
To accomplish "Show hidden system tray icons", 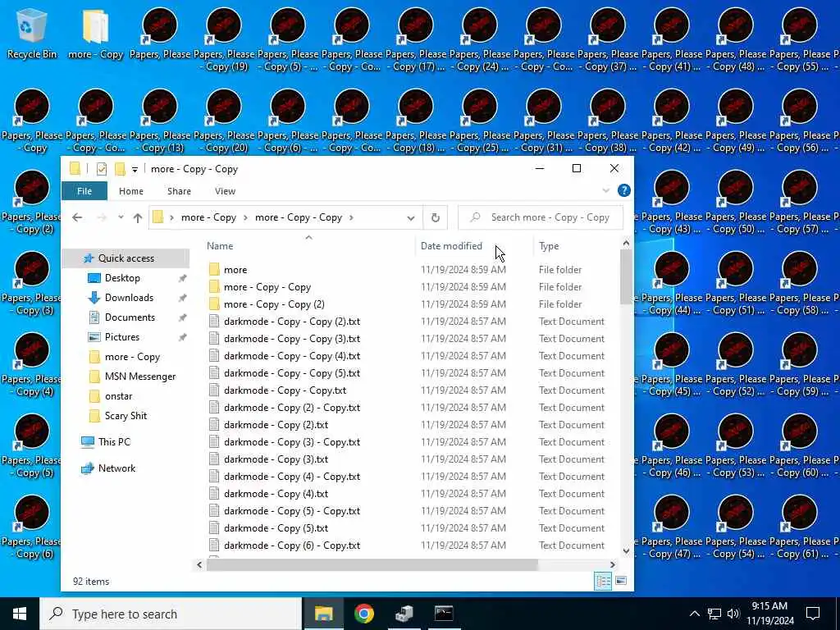I will click(x=694, y=614).
